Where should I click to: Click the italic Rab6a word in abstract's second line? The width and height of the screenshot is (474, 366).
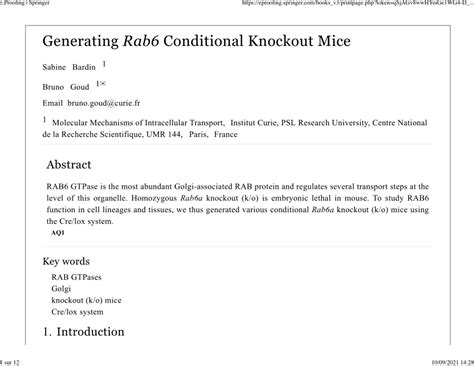[191, 198]
